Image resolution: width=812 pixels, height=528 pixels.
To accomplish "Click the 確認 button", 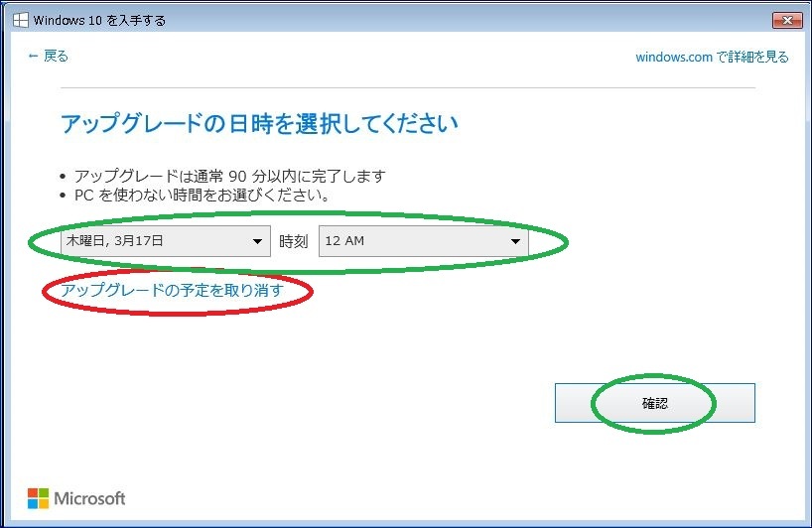I will pos(654,403).
